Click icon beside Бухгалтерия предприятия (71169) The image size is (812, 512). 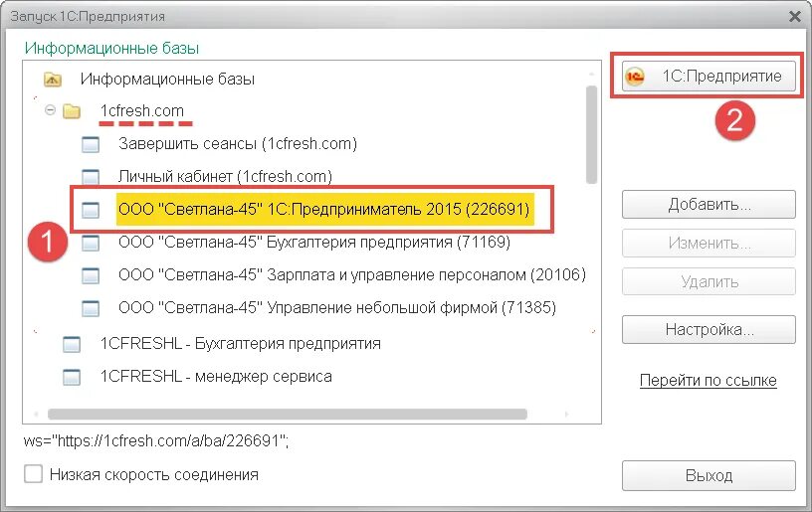coord(91,243)
